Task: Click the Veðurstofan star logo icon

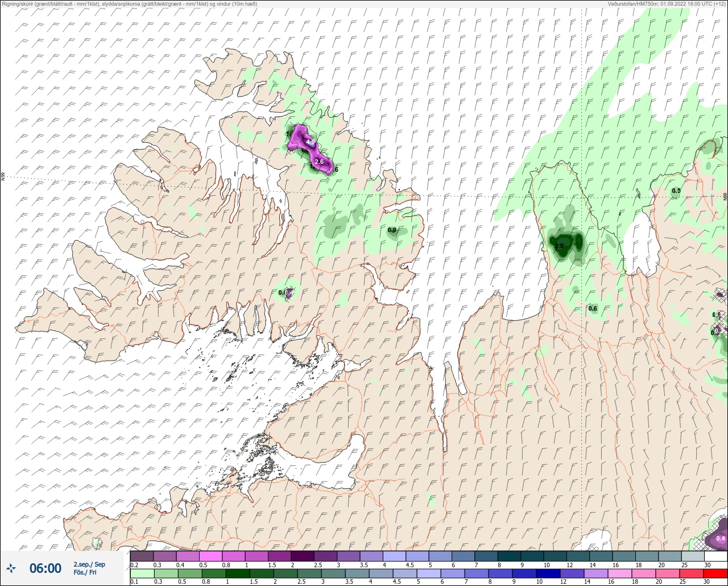Action: coord(11,568)
